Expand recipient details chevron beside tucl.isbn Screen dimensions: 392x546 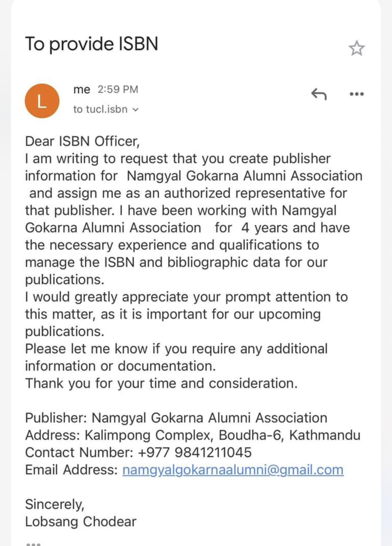136,109
